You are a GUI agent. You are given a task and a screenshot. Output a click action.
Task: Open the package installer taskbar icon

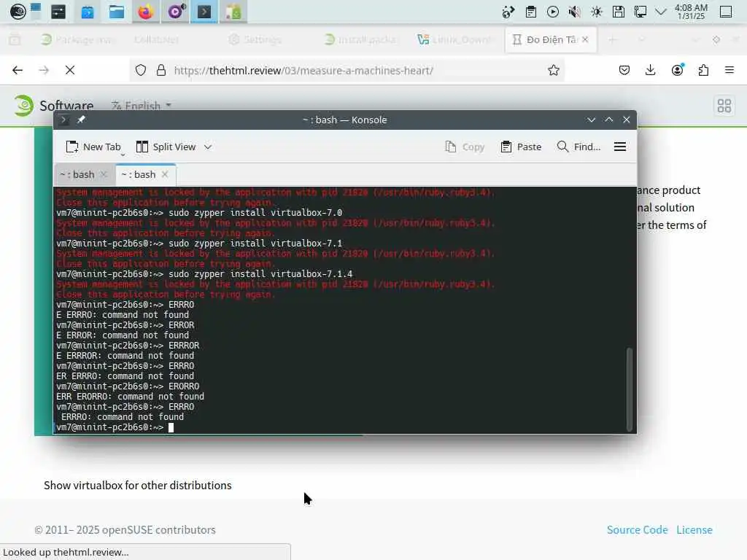pyautogui.click(x=233, y=12)
